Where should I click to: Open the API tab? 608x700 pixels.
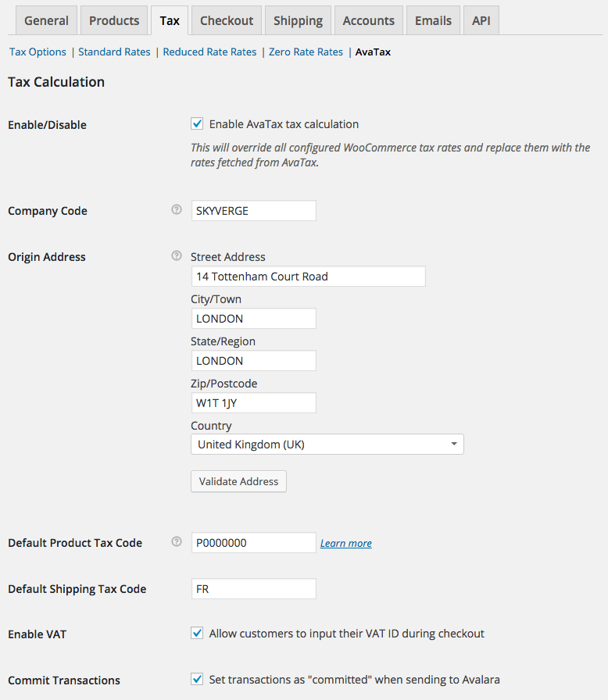(481, 20)
